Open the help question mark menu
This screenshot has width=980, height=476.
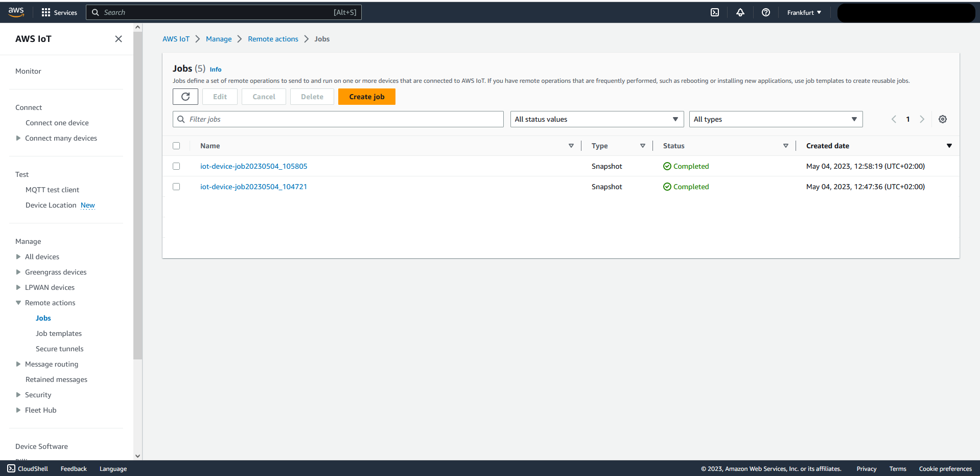[x=766, y=12]
